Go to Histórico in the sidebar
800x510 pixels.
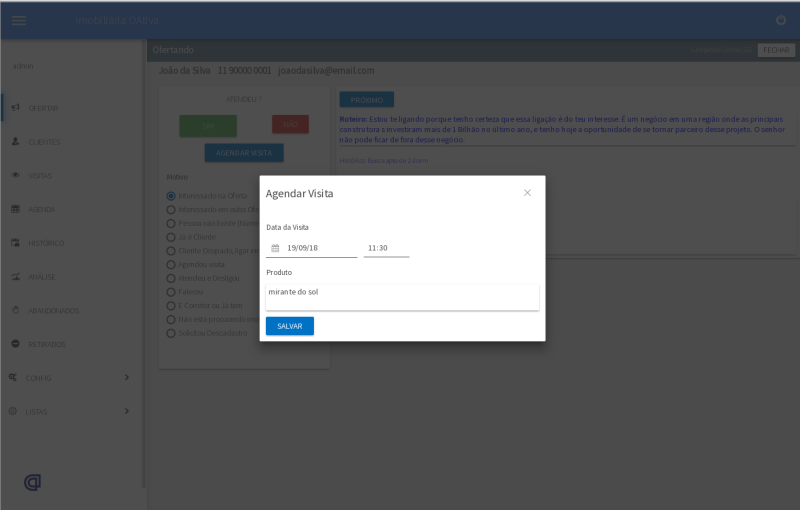coord(46,243)
